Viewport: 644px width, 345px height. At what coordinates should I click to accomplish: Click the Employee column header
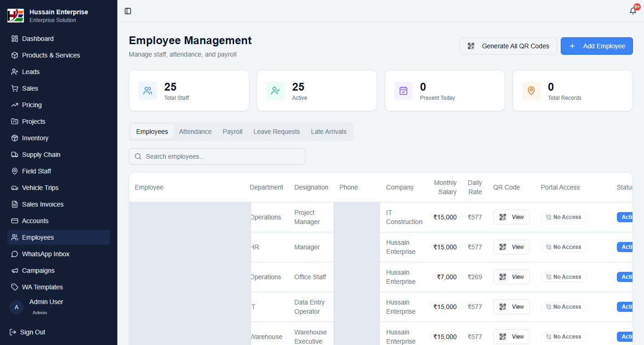pyautogui.click(x=149, y=187)
